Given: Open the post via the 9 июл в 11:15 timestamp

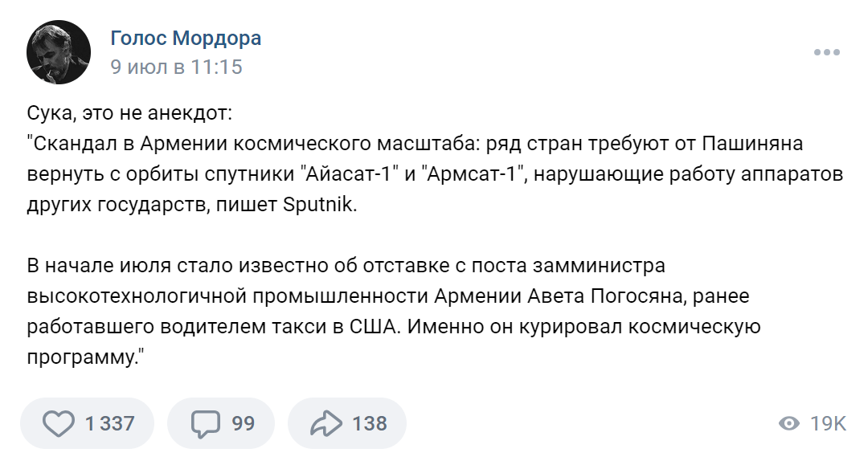Looking at the screenshot, I should pyautogui.click(x=176, y=67).
